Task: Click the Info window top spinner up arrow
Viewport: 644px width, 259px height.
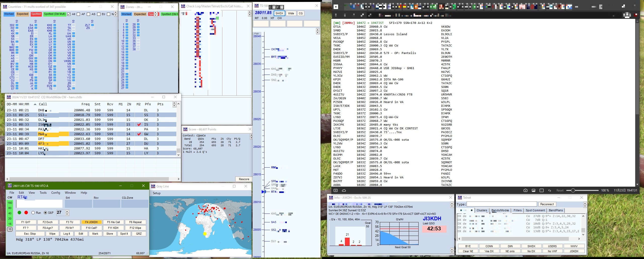Action: click(452, 203)
